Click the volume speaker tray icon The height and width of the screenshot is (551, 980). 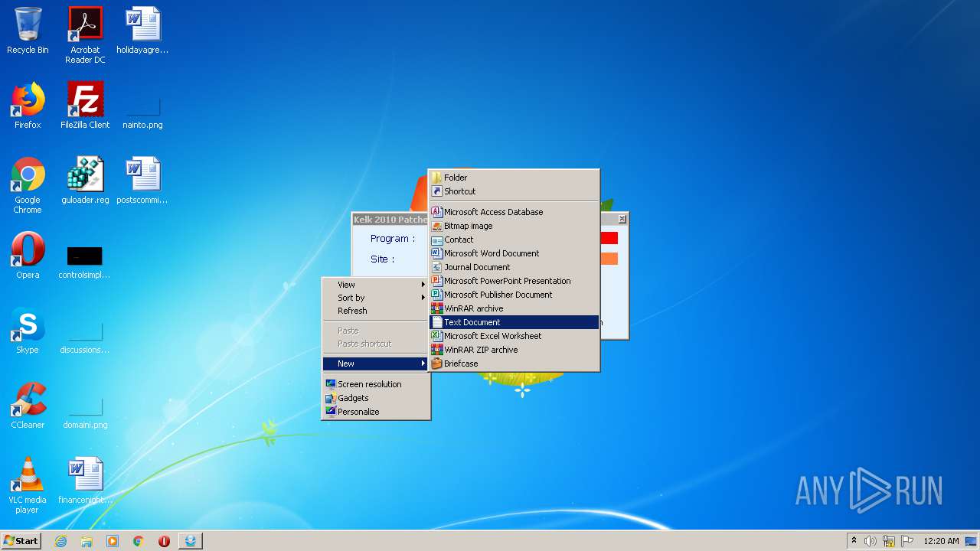[871, 541]
